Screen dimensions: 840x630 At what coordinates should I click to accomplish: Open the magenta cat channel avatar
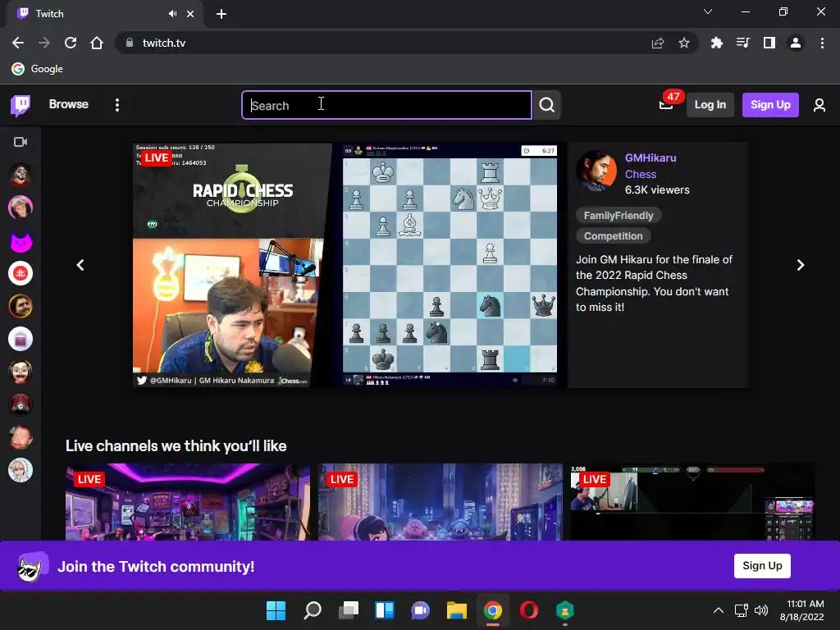[21, 241]
